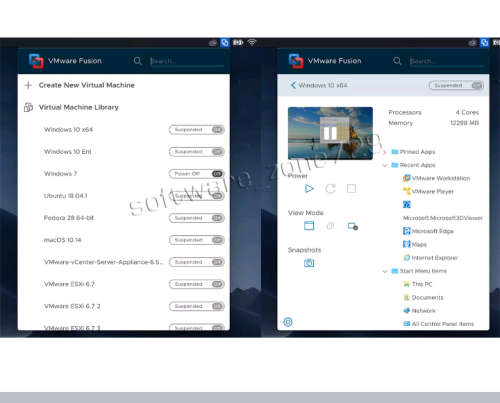
Task: Click the VMware Fusion logo in left panel
Action: pyautogui.click(x=36, y=61)
